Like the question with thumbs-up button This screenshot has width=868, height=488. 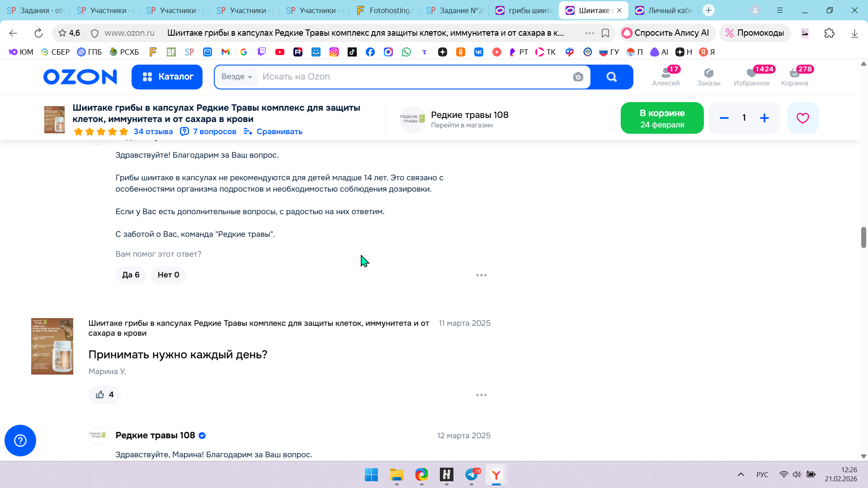[104, 394]
